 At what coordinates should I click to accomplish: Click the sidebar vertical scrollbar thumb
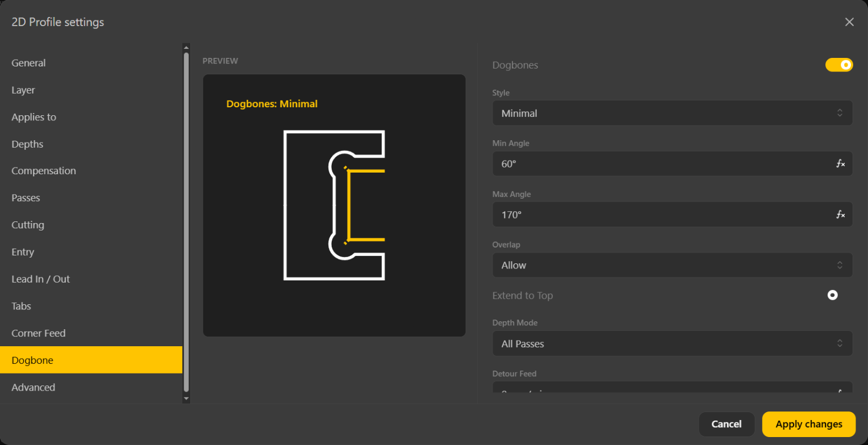point(186,222)
